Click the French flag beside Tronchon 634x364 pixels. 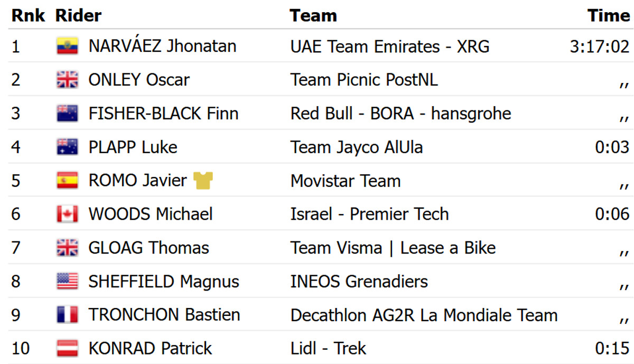coord(67,315)
